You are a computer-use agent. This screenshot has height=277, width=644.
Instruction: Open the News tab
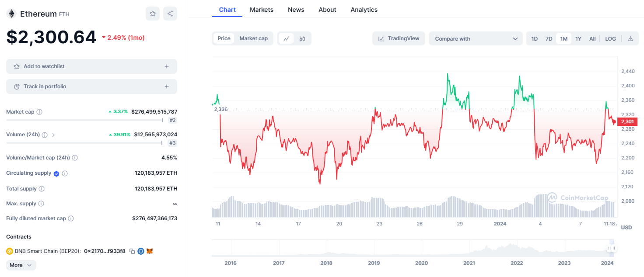(x=296, y=10)
